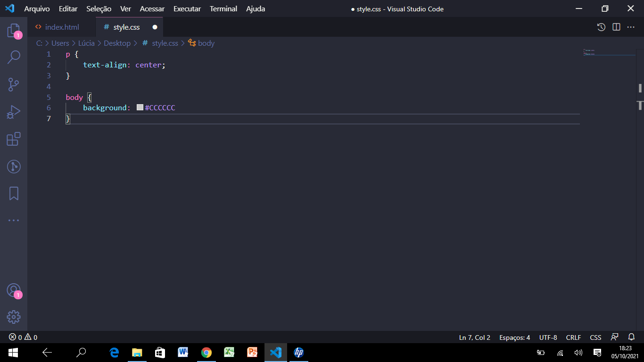Viewport: 644px width, 362px height.
Task: Open File Explorer from the taskbar
Action: 137,352
